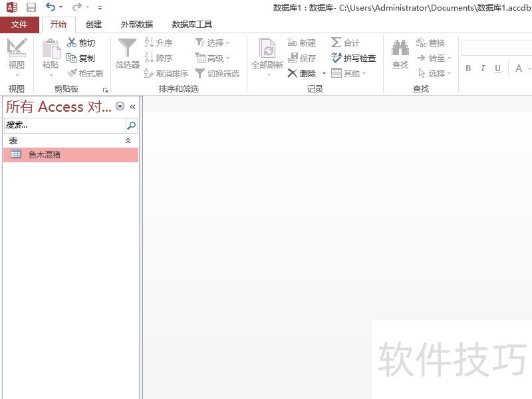This screenshot has height=399, width=532.
Task: Click the Undo arrow icon
Action: click(x=51, y=7)
